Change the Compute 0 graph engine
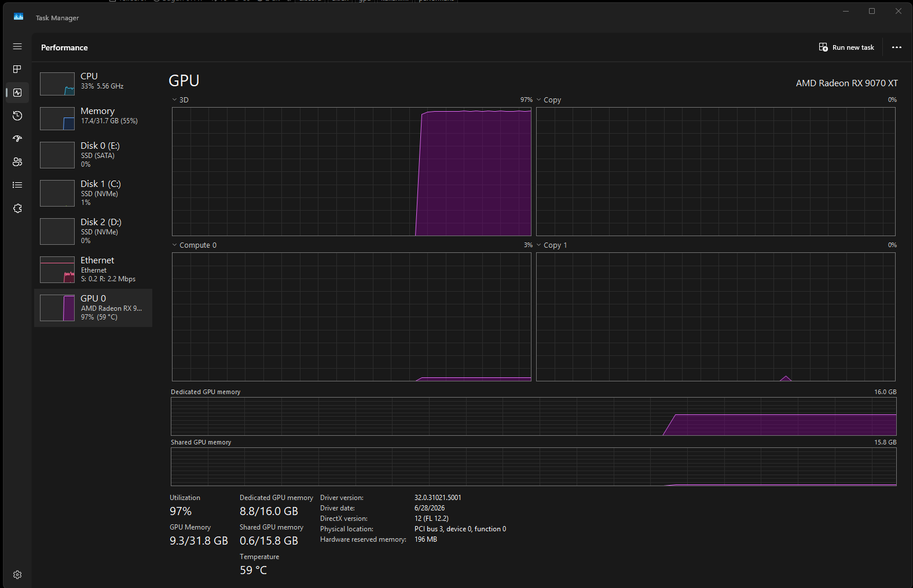The height and width of the screenshot is (588, 913). [x=195, y=245]
